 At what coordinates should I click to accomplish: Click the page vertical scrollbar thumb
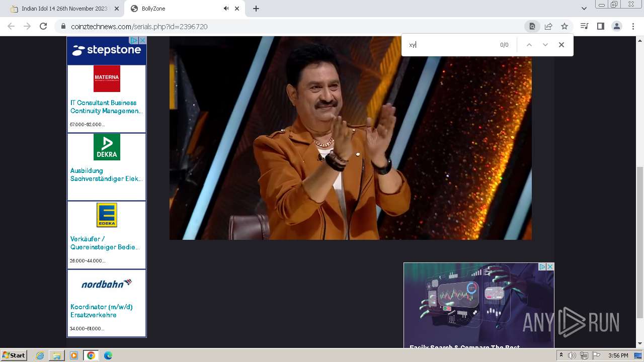[x=640, y=242]
